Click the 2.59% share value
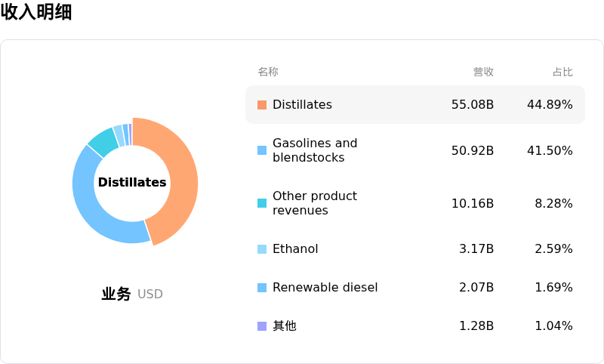604x364 pixels. click(x=553, y=248)
